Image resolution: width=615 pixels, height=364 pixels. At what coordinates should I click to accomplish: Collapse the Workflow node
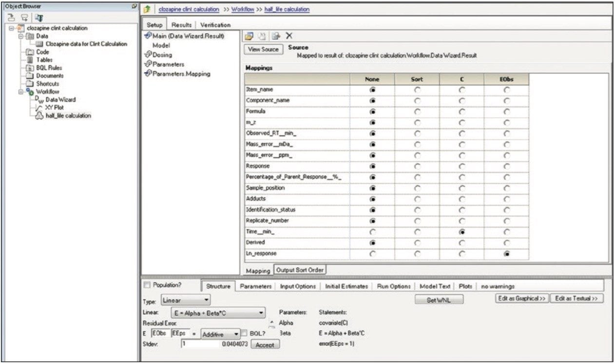(x=20, y=92)
